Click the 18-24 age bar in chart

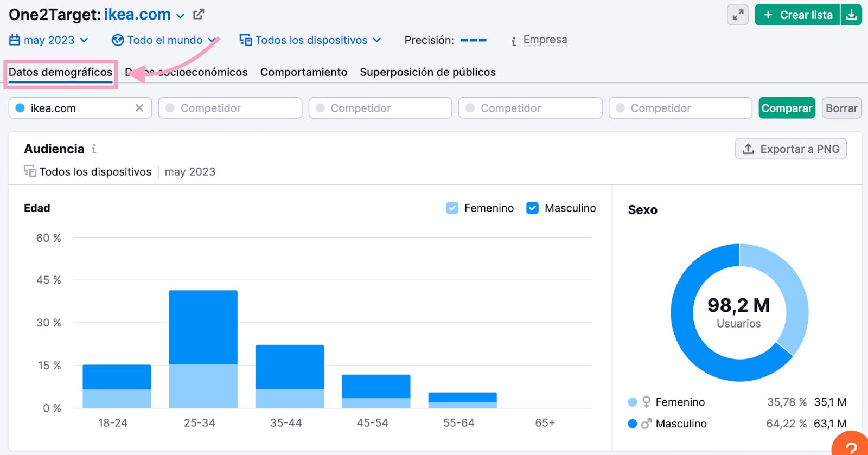(x=117, y=386)
